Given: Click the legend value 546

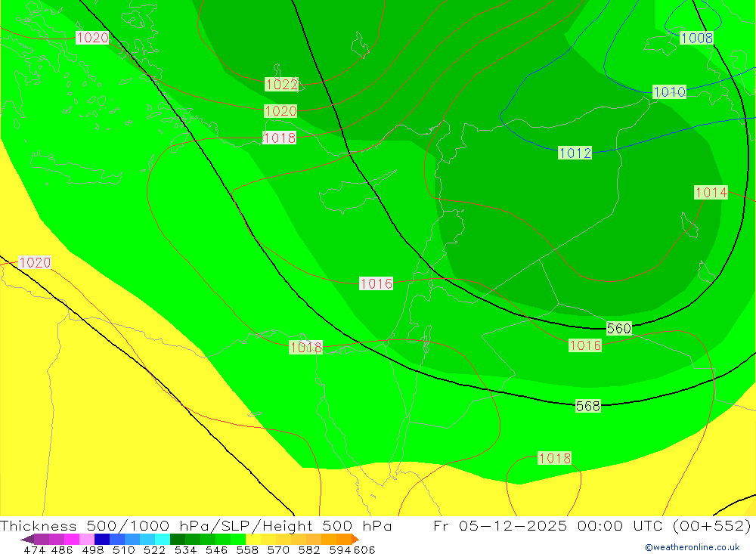Looking at the screenshot, I should 216,549.
